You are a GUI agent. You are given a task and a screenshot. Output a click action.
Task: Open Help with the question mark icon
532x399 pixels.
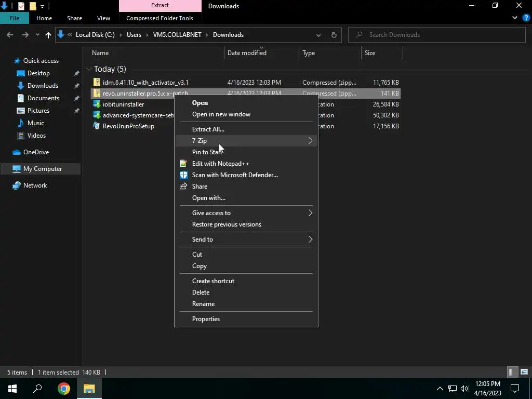(x=526, y=18)
